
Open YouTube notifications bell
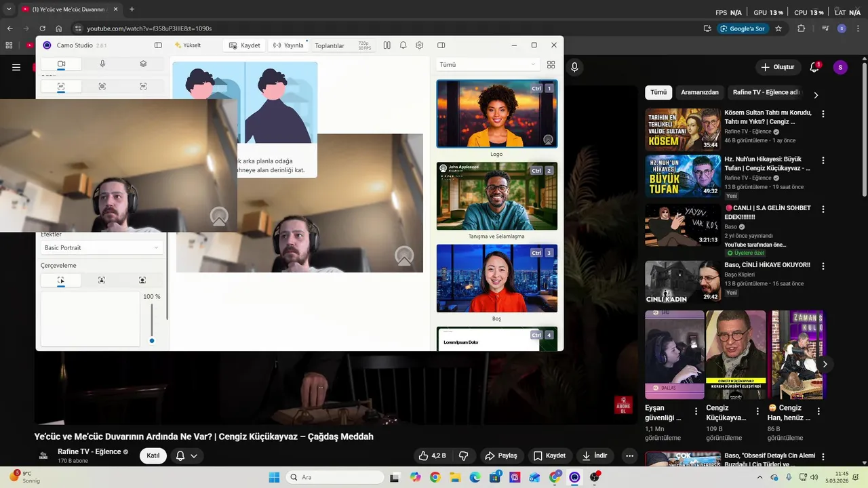click(814, 67)
